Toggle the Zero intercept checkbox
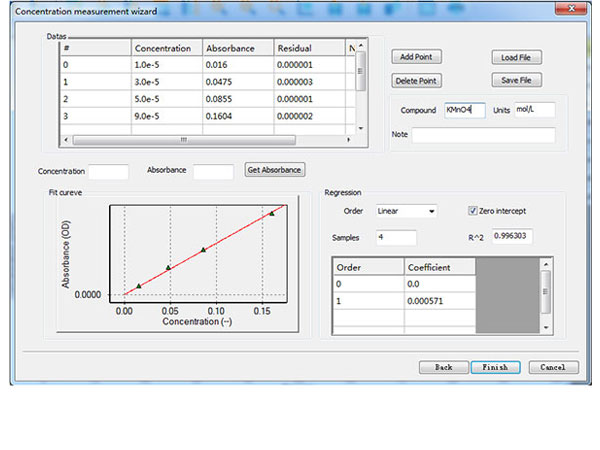The image size is (600, 450). pyautogui.click(x=473, y=212)
